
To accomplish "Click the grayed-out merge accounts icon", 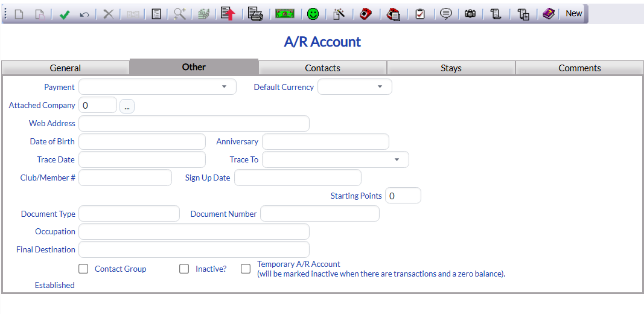I will tap(133, 14).
